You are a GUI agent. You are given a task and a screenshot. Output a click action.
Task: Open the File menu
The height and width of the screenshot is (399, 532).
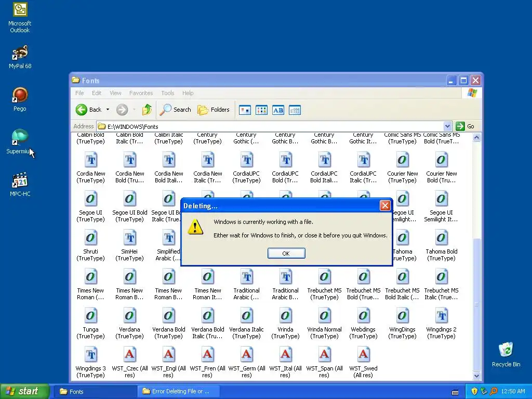tap(79, 93)
